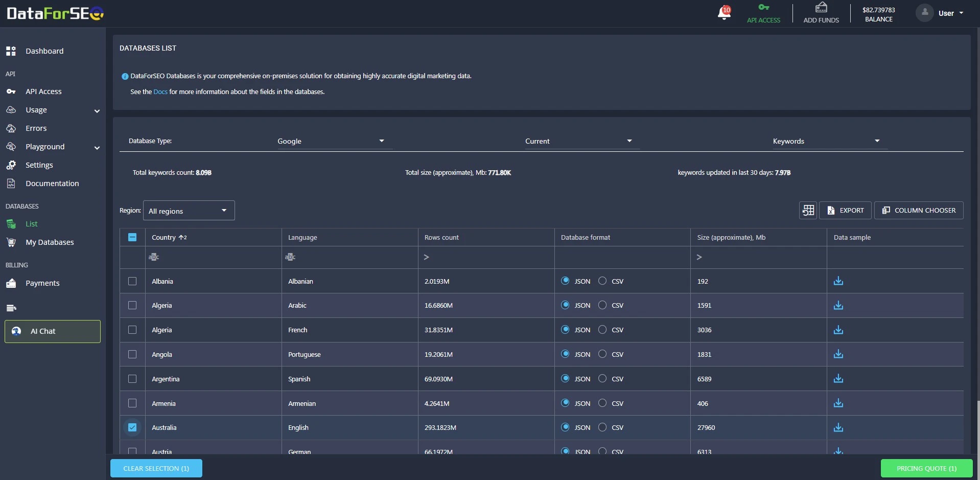This screenshot has height=480, width=980.
Task: Download Angola data sample
Action: 838,354
